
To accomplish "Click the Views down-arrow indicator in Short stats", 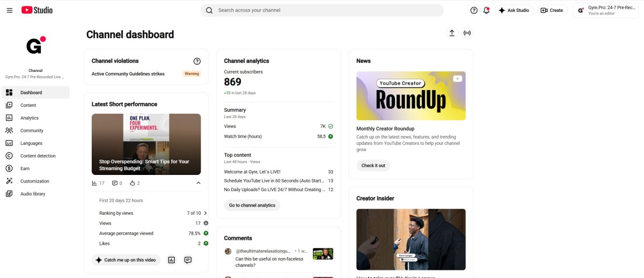I will click(x=206, y=223).
